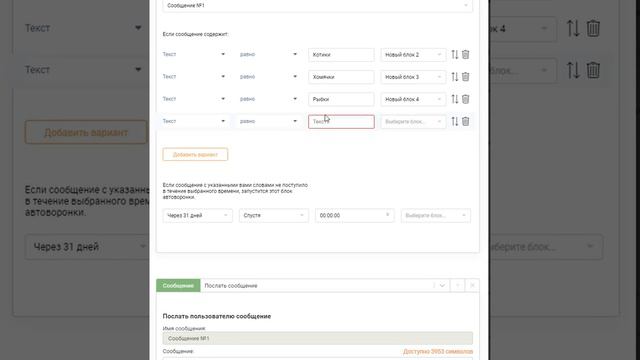Open Выберите блок dropdown next to the time field
The image size is (640, 360).
[436, 216]
